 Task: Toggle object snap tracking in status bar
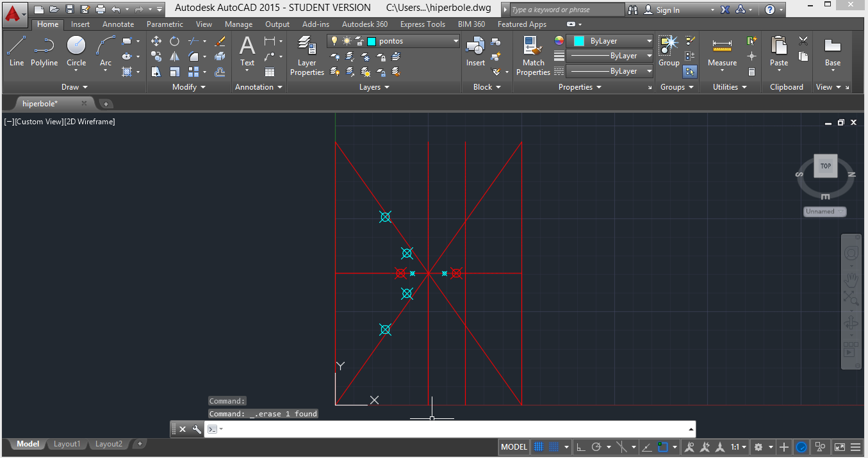click(647, 447)
